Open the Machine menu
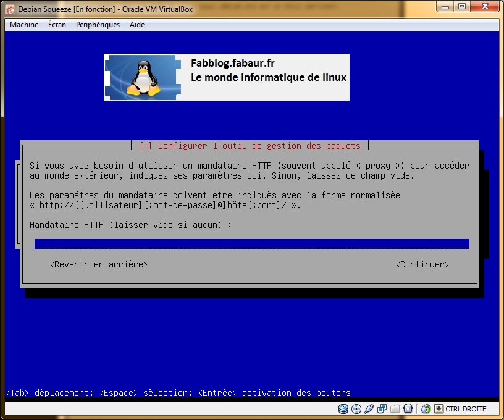The width and height of the screenshot is (504, 420). coord(24,25)
